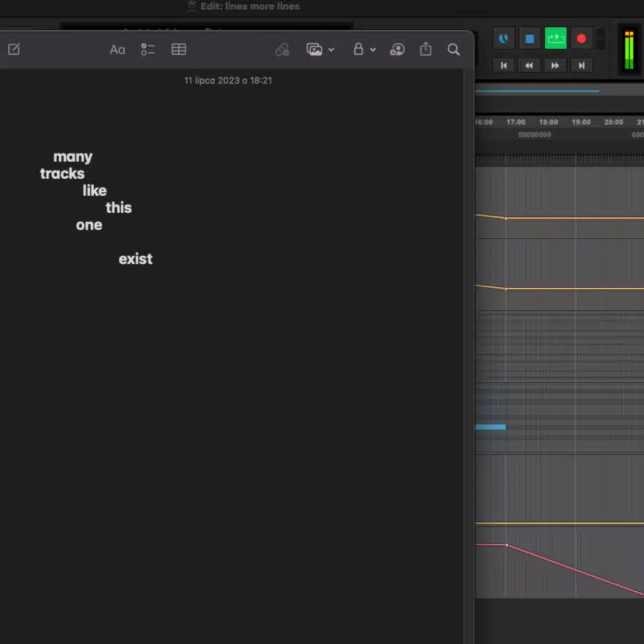Open the Aa text format options
The height and width of the screenshot is (644, 644).
(118, 50)
